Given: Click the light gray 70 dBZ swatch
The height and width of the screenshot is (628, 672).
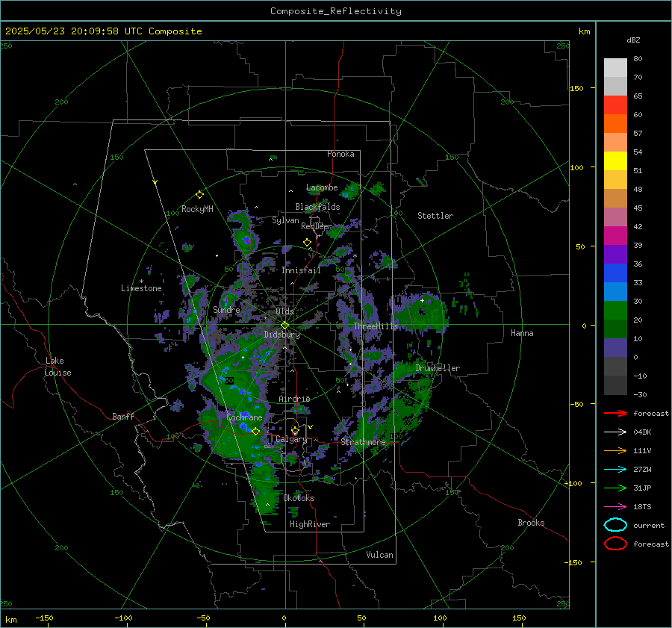Looking at the screenshot, I should click(615, 68).
